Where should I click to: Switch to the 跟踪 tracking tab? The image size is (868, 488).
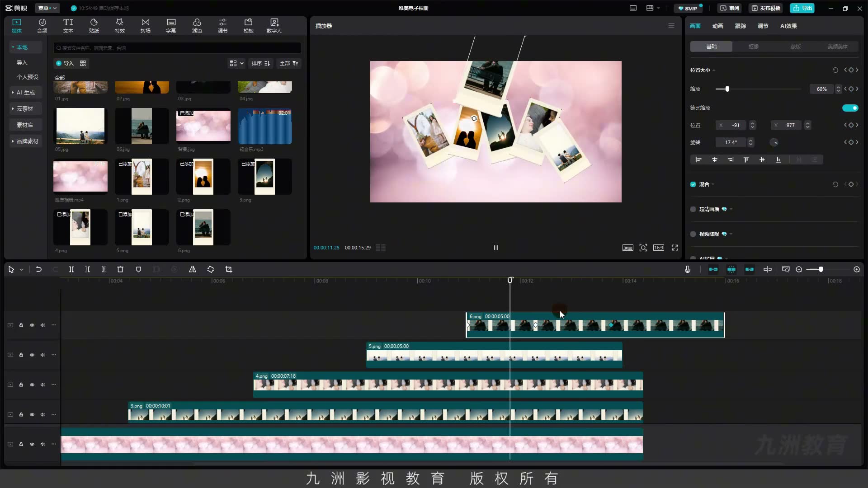pos(740,26)
